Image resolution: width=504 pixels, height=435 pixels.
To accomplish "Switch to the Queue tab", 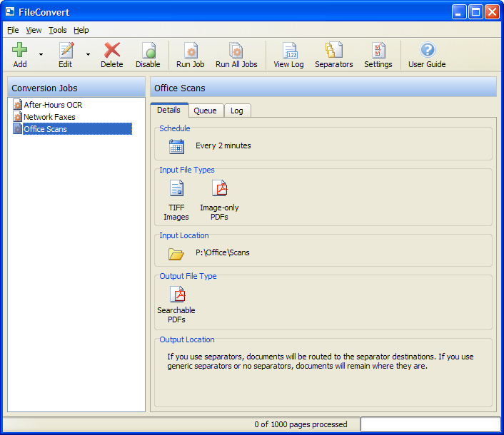I will click(206, 111).
